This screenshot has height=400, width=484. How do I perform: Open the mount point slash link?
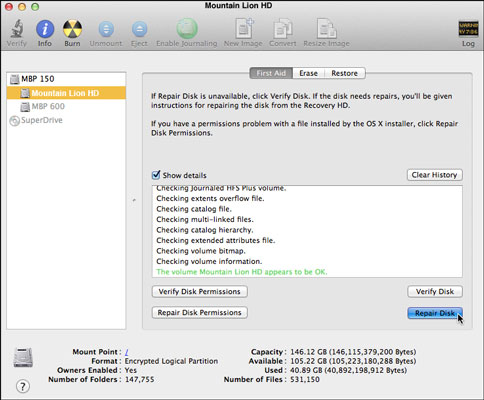point(127,352)
